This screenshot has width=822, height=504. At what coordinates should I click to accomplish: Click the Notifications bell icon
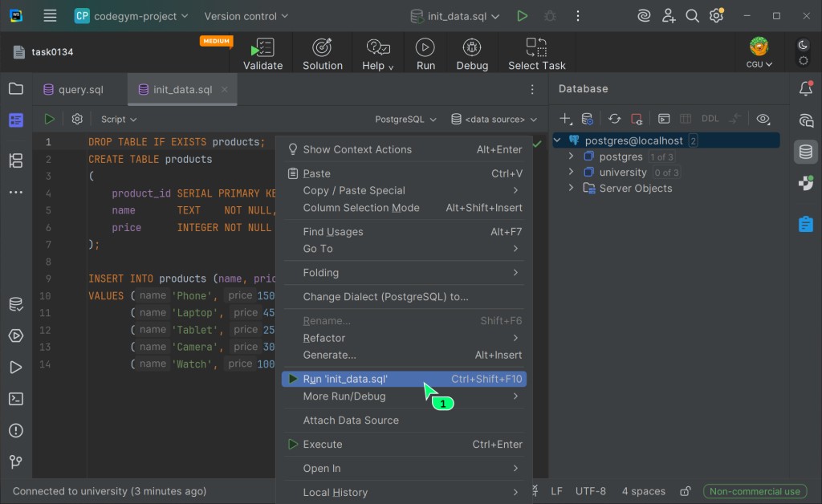pyautogui.click(x=806, y=89)
